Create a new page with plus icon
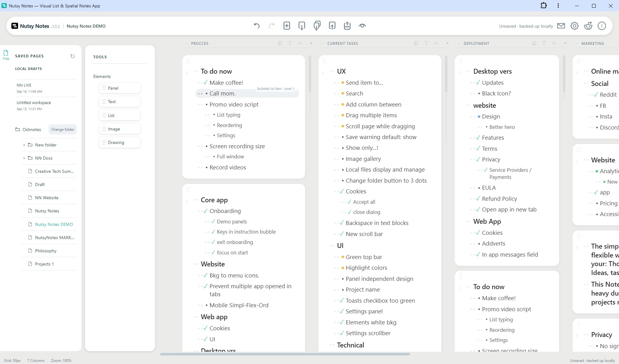 point(287,26)
